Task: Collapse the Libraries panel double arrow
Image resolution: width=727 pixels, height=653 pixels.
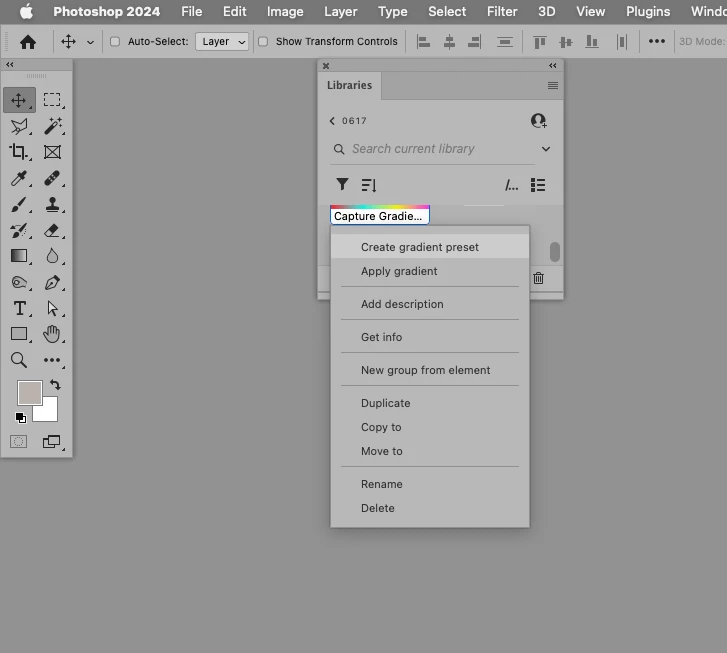Action: click(x=553, y=65)
